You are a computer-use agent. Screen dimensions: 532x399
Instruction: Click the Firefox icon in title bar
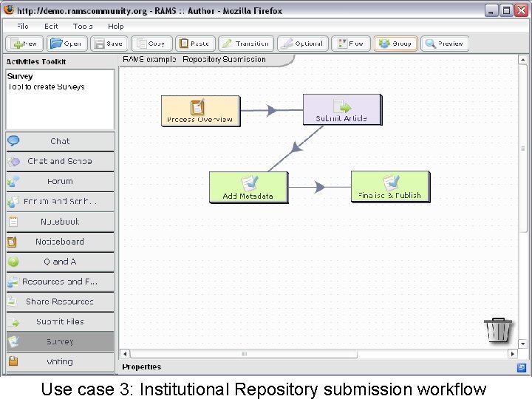coord(9,10)
